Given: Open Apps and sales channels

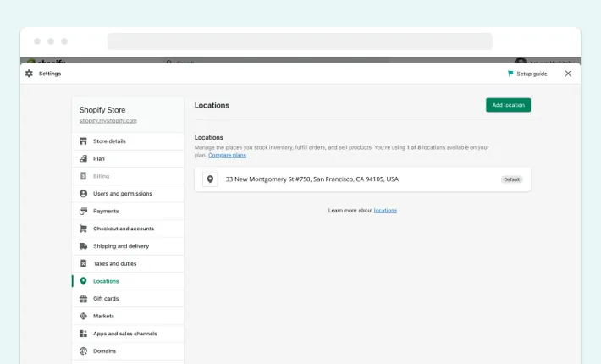Looking at the screenshot, I should point(128,334).
